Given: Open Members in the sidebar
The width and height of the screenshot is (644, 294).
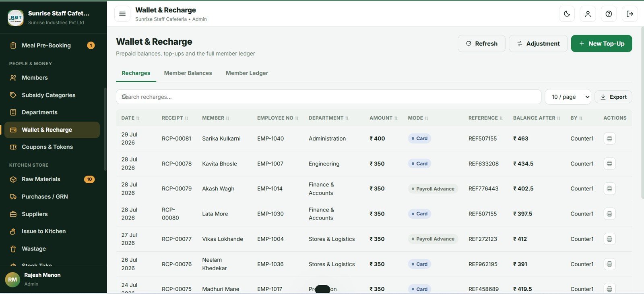Looking at the screenshot, I should [52, 78].
